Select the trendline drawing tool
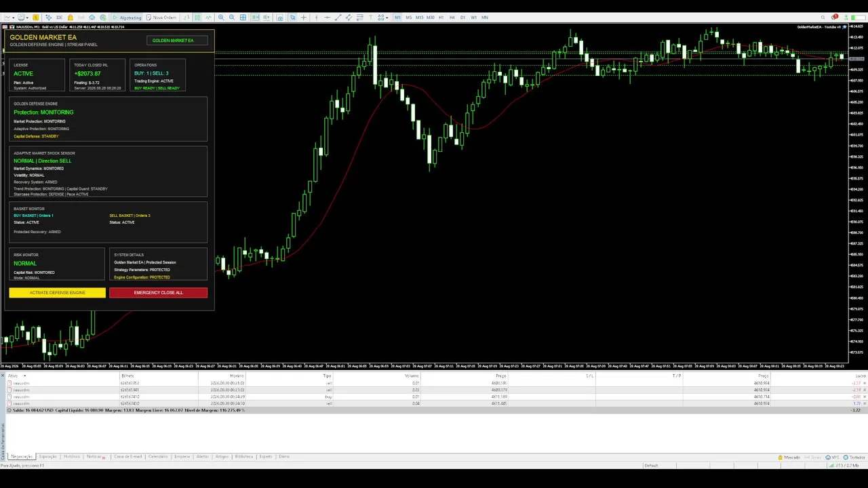This screenshot has width=868, height=488. tap(338, 18)
